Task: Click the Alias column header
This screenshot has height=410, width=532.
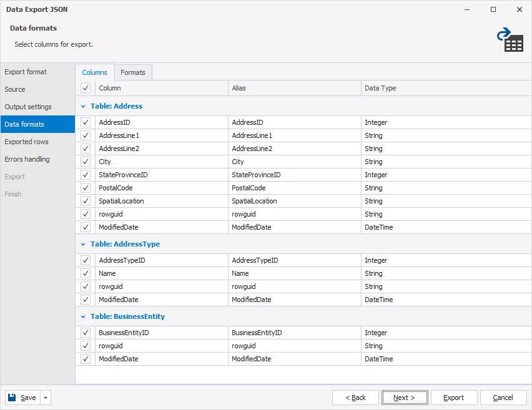Action: [295, 88]
